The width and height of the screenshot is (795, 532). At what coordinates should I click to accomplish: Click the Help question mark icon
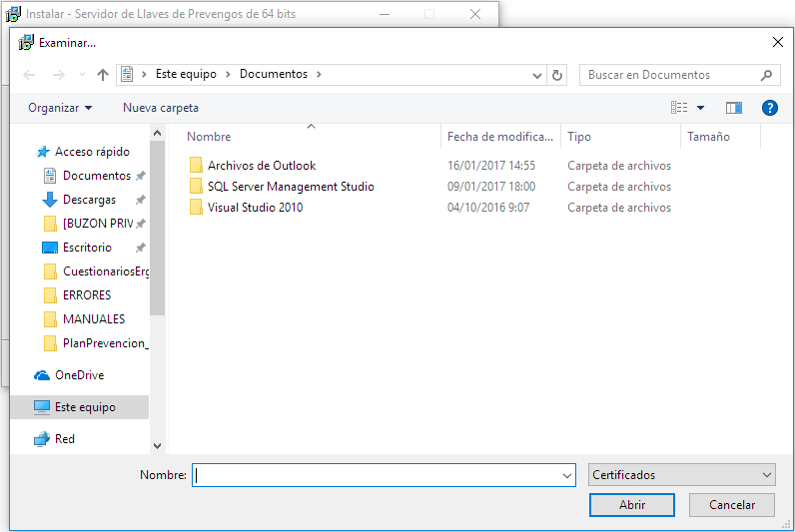(x=769, y=108)
